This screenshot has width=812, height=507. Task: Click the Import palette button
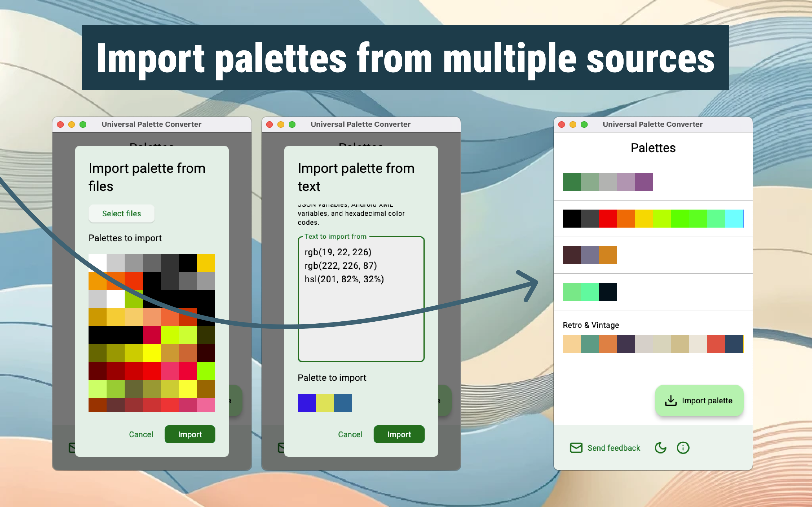699,400
